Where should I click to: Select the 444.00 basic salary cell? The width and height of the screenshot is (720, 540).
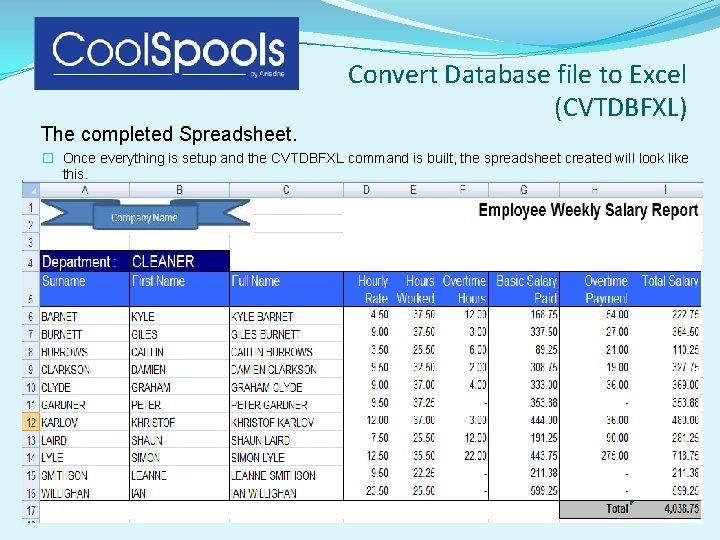[524, 420]
